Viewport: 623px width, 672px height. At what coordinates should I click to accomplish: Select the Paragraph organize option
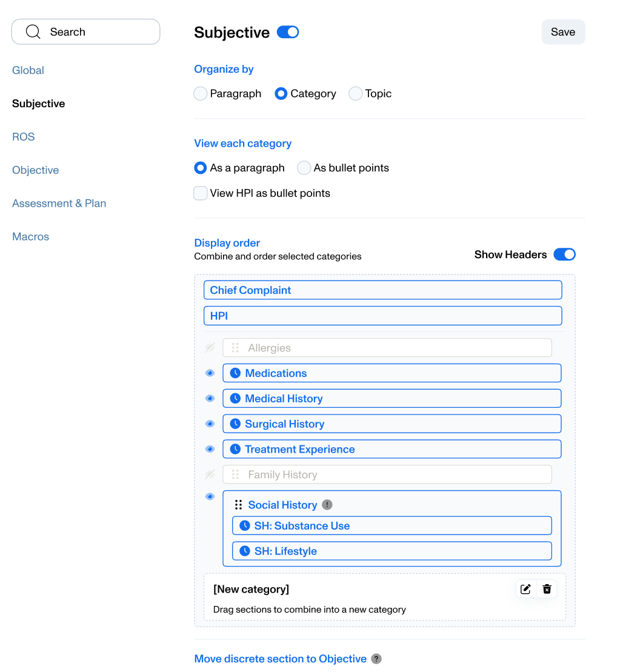200,93
